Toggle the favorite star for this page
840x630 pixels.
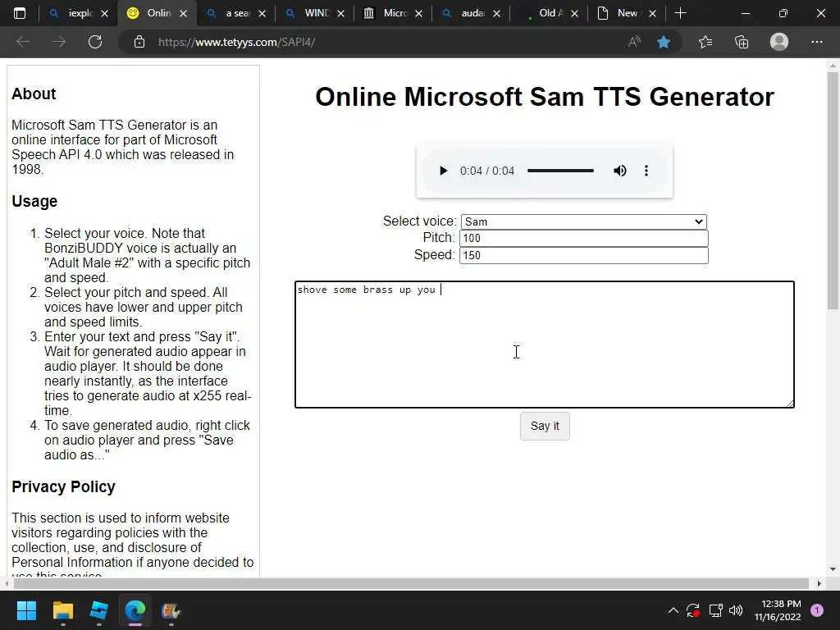click(x=663, y=42)
